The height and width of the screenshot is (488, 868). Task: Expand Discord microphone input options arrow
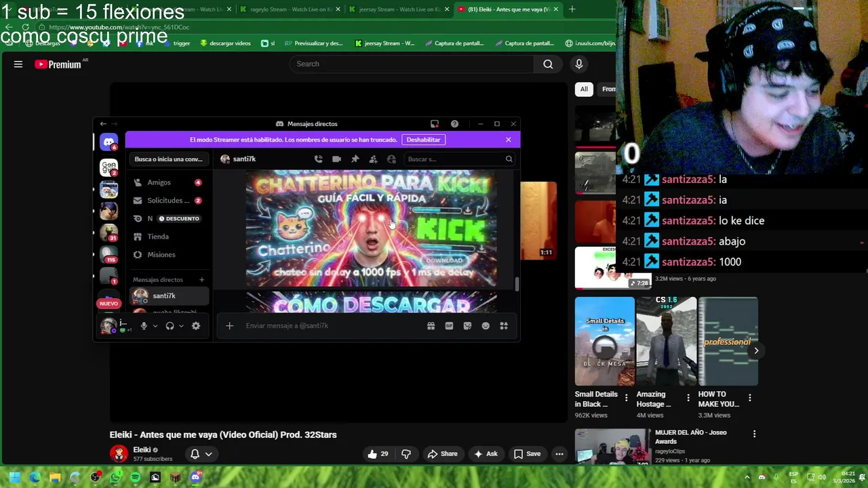[155, 326]
